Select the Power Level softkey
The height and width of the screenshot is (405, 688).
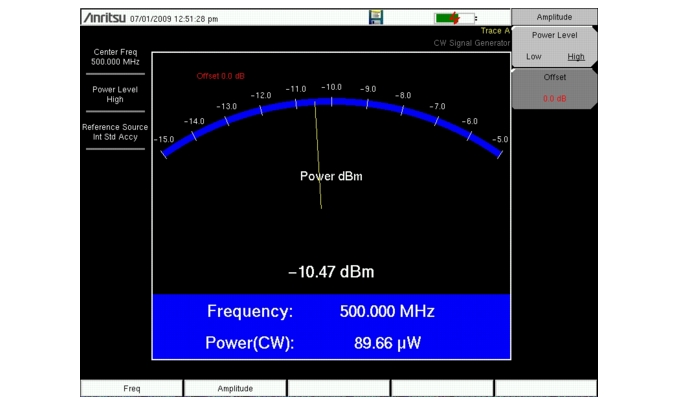[555, 46]
